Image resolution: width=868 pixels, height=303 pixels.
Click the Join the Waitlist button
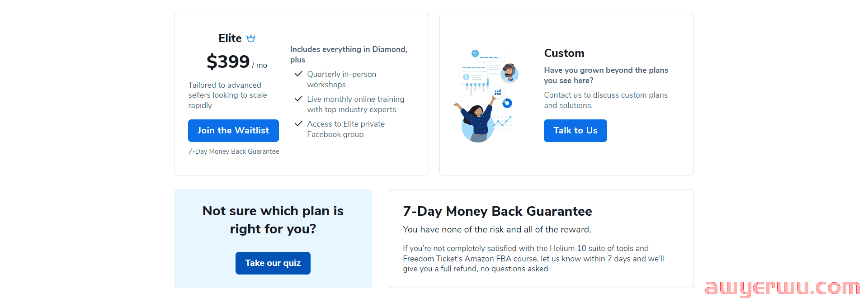(233, 131)
